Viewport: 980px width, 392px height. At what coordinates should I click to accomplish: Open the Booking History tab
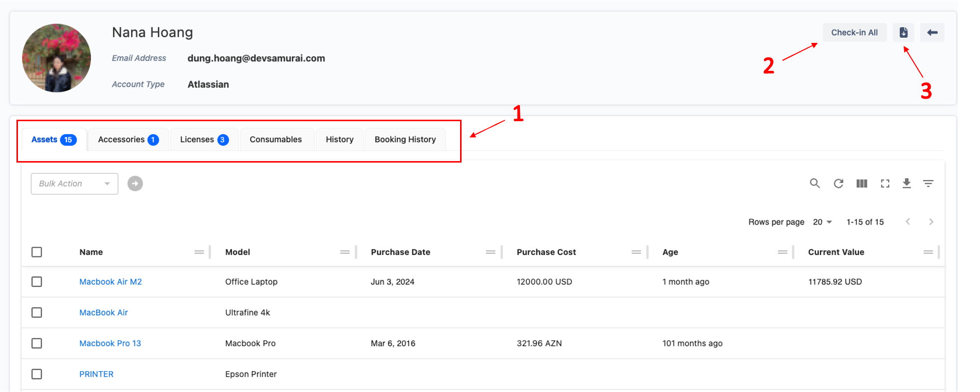(405, 140)
